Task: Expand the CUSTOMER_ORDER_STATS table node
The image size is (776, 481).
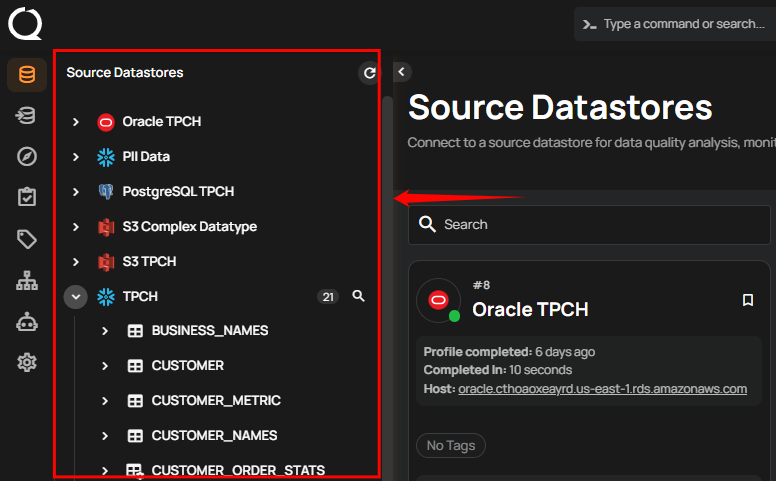Action: 105,470
